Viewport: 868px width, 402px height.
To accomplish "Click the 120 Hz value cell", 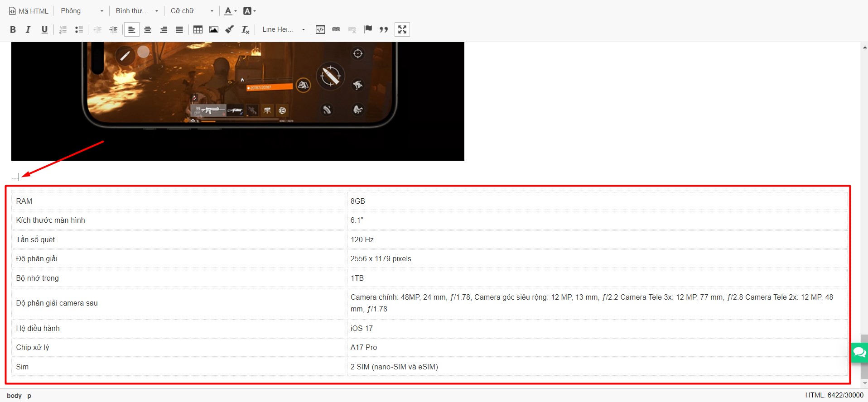I will point(597,239).
